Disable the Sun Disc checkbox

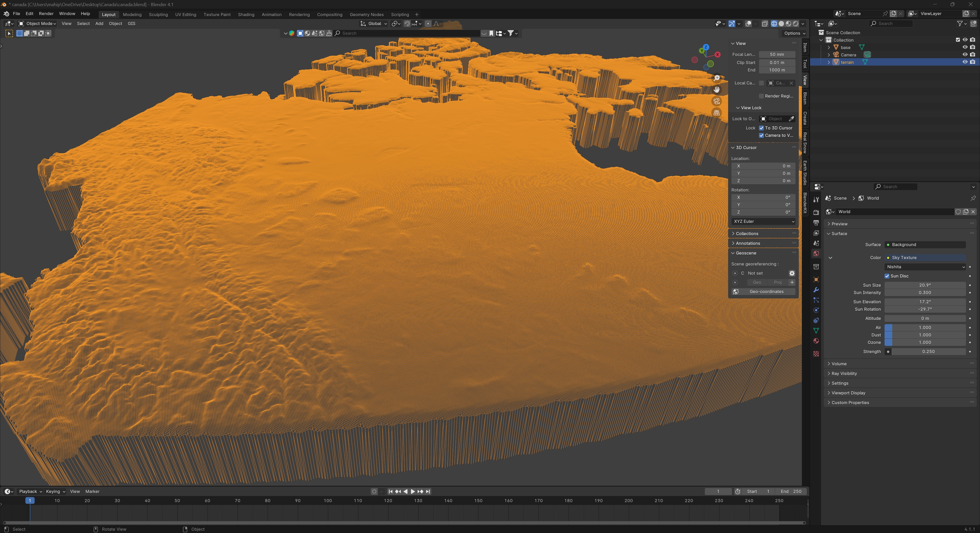[x=887, y=276]
